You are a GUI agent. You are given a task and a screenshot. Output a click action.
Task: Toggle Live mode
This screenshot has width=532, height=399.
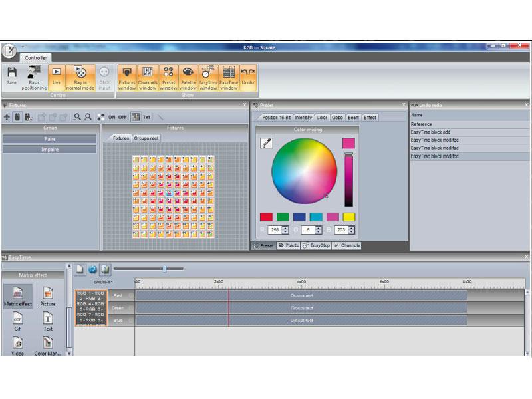tap(57, 76)
